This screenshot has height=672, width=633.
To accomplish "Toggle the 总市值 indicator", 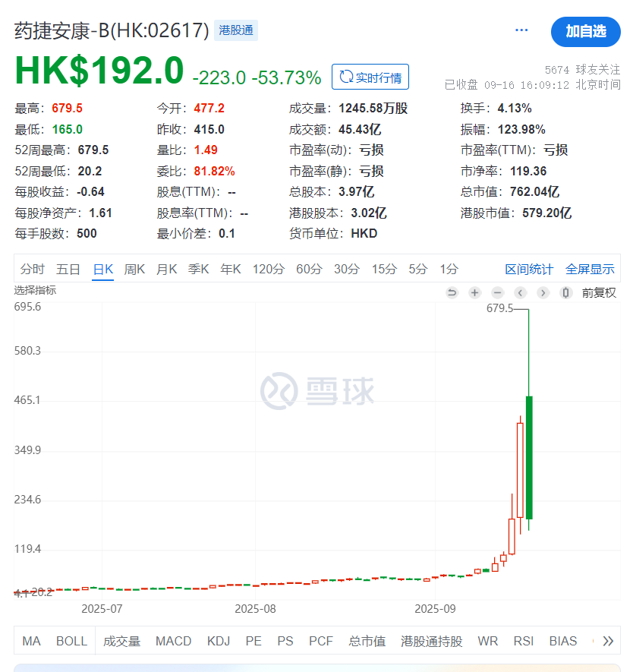I will (x=367, y=641).
